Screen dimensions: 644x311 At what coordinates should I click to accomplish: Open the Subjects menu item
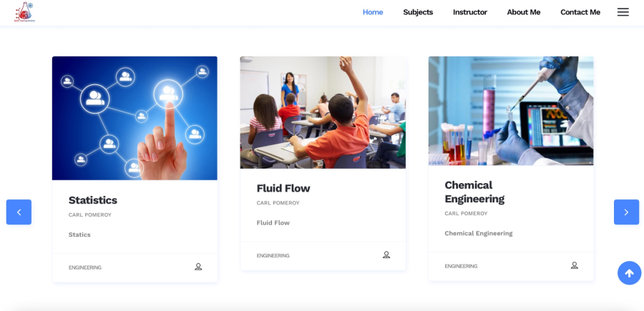pos(418,12)
